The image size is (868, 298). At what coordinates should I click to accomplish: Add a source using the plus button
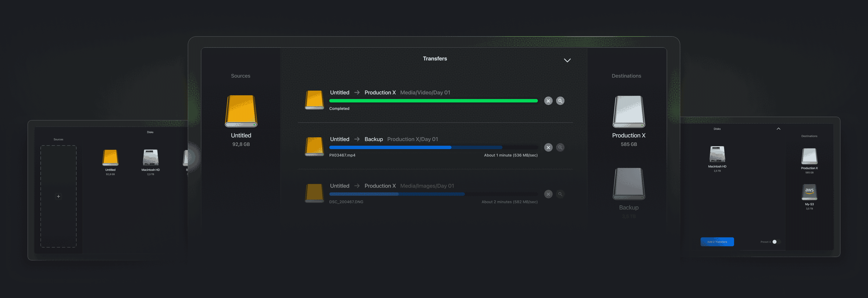[x=58, y=196]
